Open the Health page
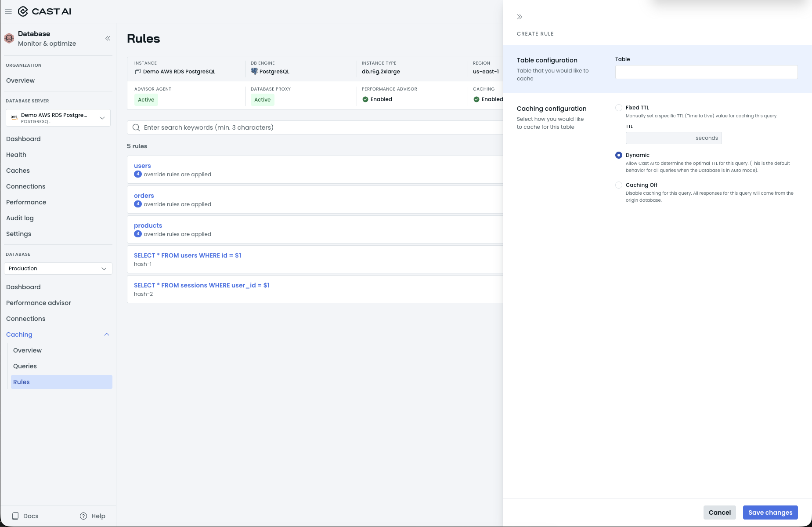Viewport: 812px width, 527px height. (16, 155)
